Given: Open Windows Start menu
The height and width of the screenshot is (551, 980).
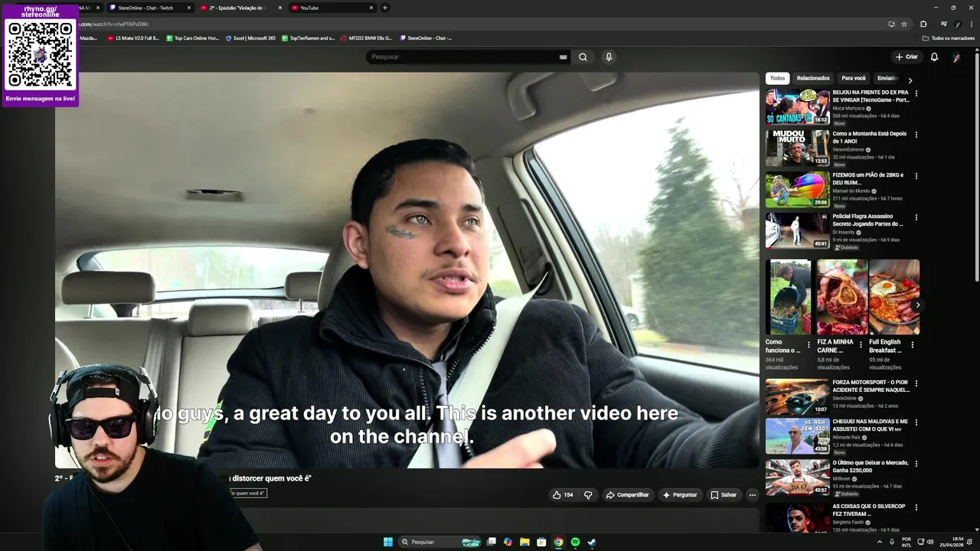Looking at the screenshot, I should click(x=388, y=542).
